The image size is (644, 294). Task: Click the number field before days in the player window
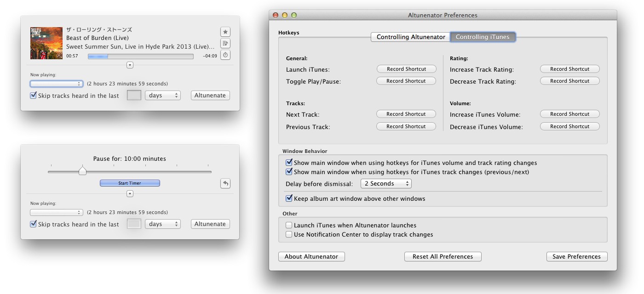coord(134,96)
